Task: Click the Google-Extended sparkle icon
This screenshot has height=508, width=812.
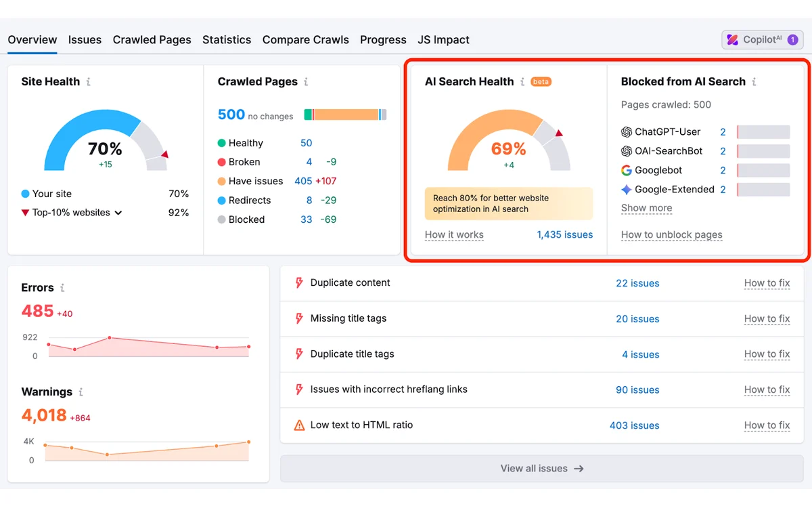Action: click(627, 190)
